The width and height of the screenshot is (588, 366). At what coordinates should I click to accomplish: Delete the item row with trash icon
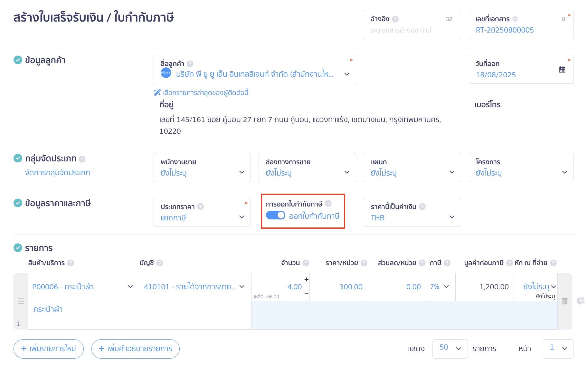pos(565,301)
